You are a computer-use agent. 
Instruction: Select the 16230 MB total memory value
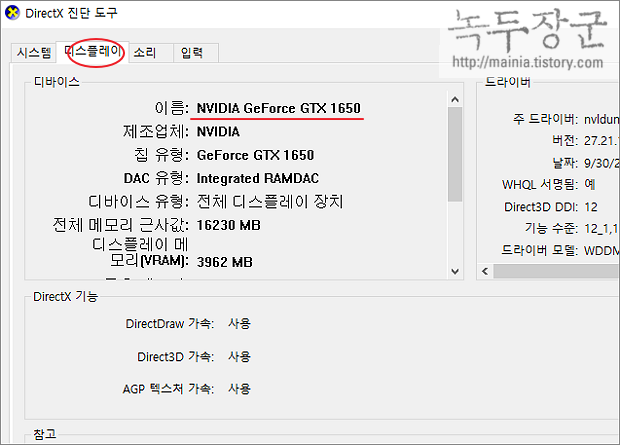point(229,225)
